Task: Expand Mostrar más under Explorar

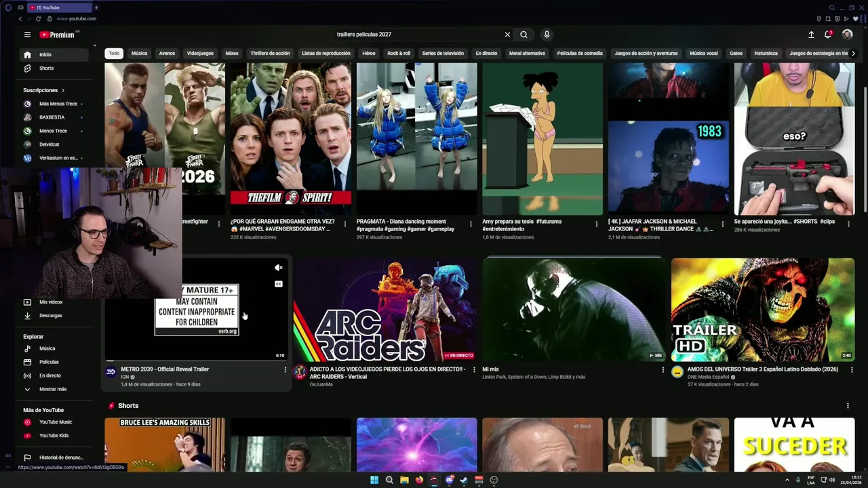Action: 54,389
